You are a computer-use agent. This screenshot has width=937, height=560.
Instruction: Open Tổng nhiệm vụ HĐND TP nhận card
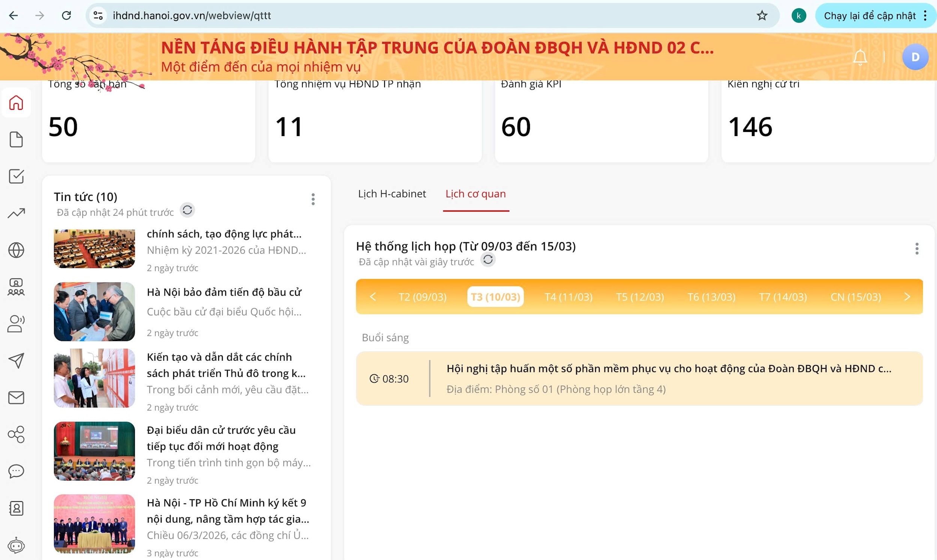click(x=375, y=121)
